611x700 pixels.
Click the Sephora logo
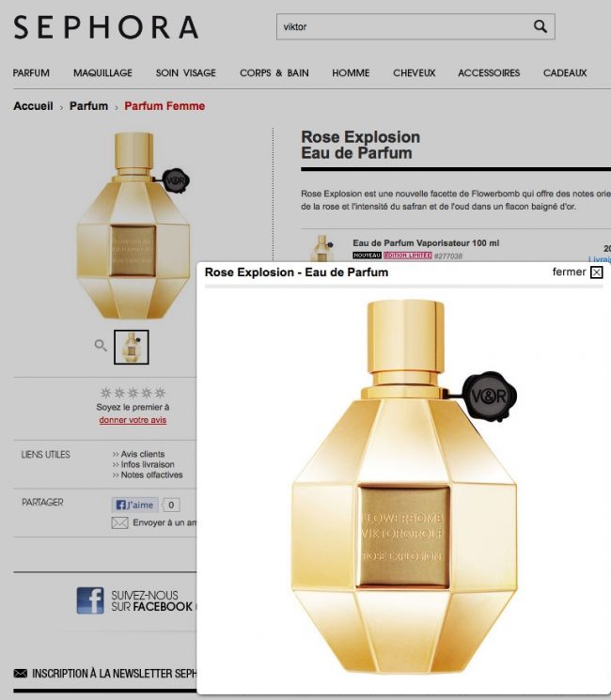click(106, 27)
